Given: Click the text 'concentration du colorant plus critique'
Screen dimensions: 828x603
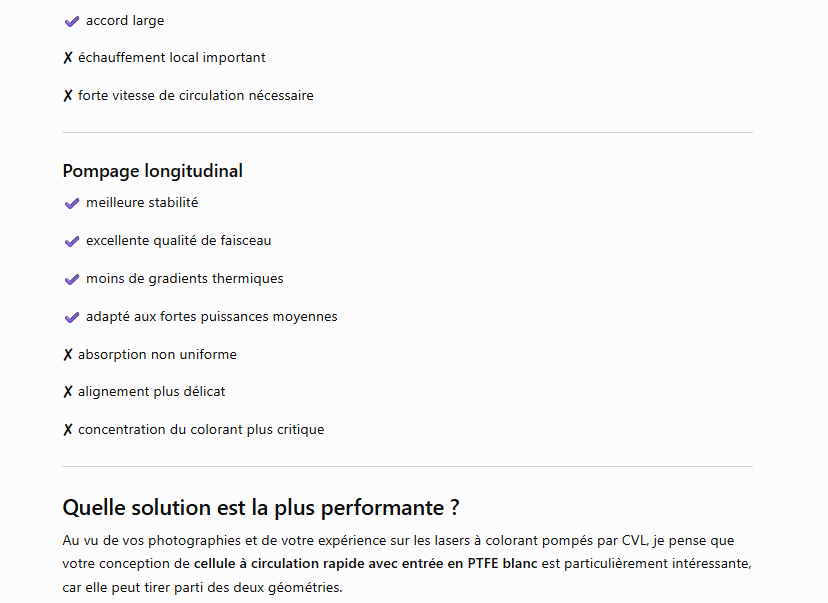Looking at the screenshot, I should 201,430.
